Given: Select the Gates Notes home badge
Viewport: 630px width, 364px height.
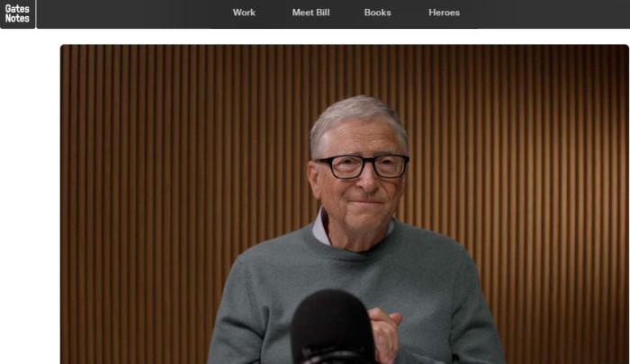Looking at the screenshot, I should tap(17, 13).
